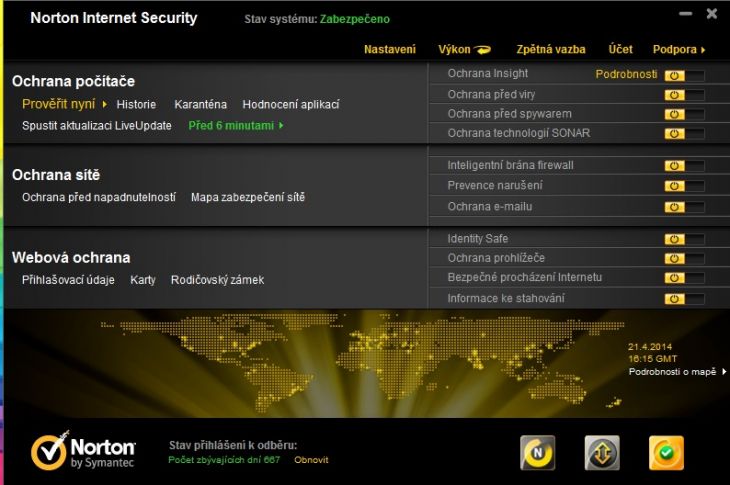The image size is (730, 485).
Task: Open Ochrana před napadnutelností
Action: [x=99, y=197]
